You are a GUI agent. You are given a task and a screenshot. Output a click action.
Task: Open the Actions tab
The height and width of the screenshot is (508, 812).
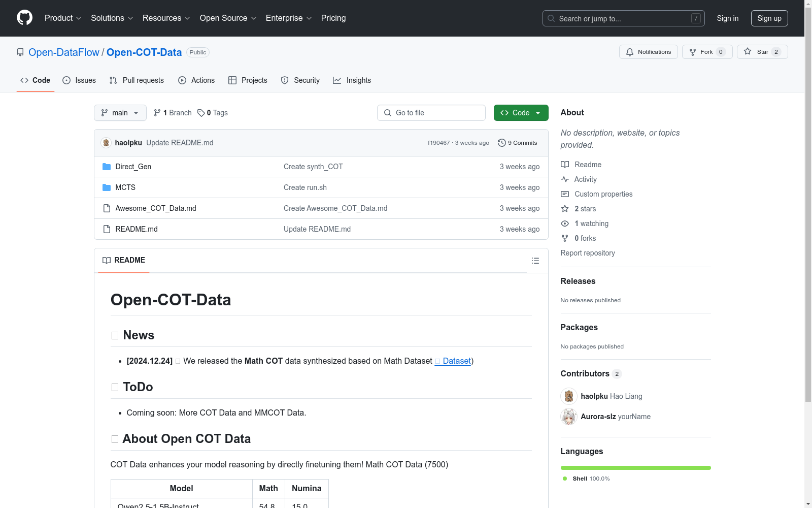click(x=196, y=80)
